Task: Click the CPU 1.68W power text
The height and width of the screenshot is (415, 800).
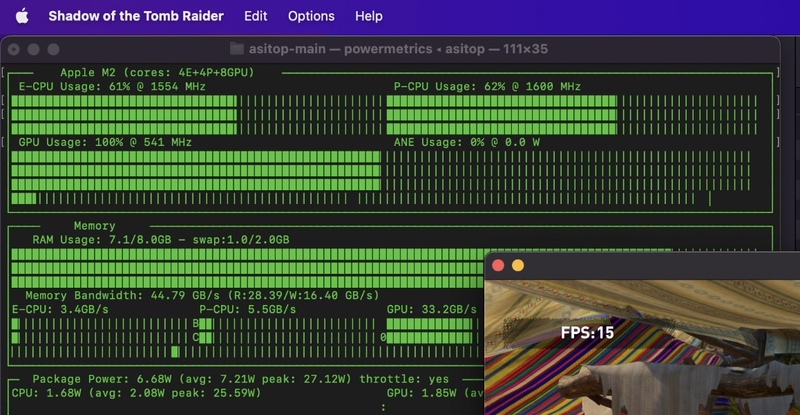Action: click(136, 393)
